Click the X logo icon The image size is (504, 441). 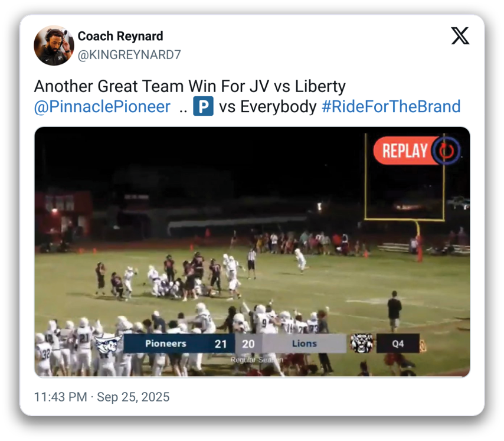click(460, 35)
